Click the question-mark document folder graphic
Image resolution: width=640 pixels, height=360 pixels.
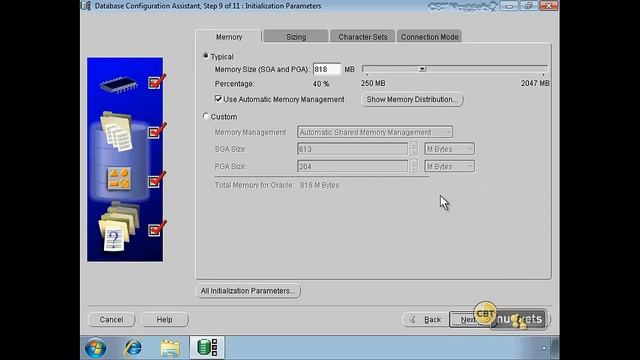pos(118,227)
